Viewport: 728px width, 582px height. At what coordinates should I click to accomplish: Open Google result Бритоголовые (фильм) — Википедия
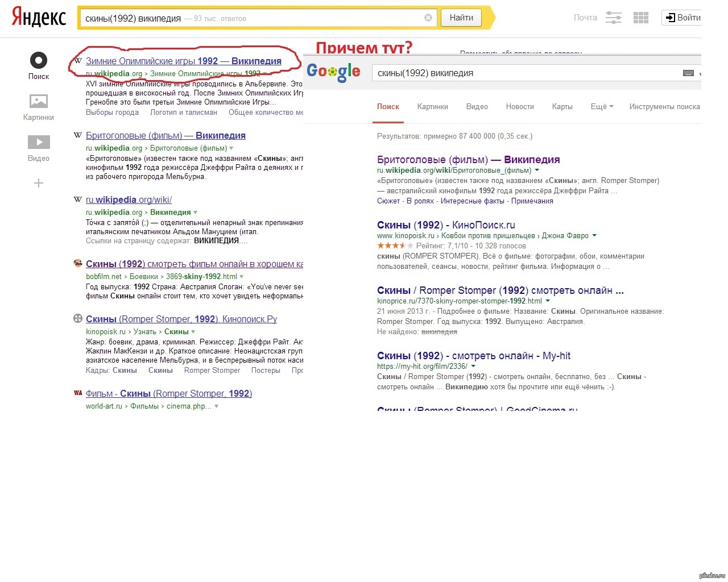[469, 160]
